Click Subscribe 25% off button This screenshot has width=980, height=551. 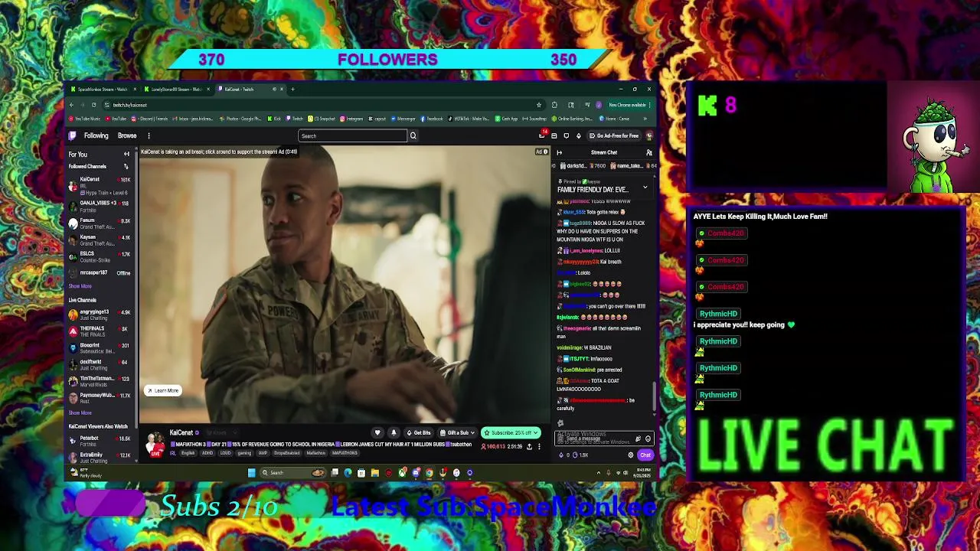(511, 432)
